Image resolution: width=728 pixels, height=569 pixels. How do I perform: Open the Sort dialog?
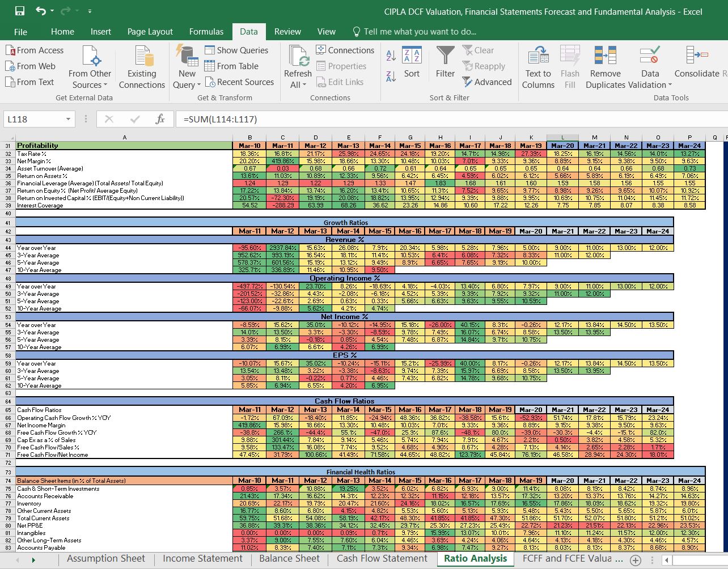[412, 62]
